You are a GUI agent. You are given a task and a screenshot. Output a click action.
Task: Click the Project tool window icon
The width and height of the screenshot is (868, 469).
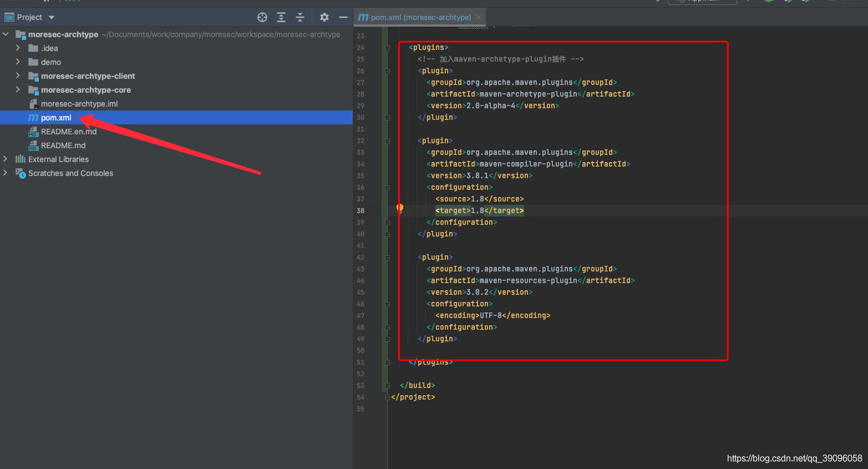point(9,17)
